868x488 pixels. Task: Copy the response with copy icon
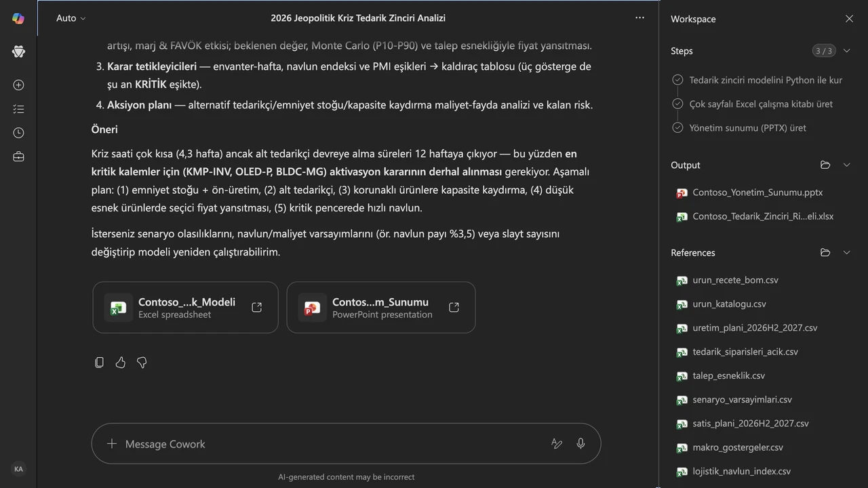pos(99,363)
